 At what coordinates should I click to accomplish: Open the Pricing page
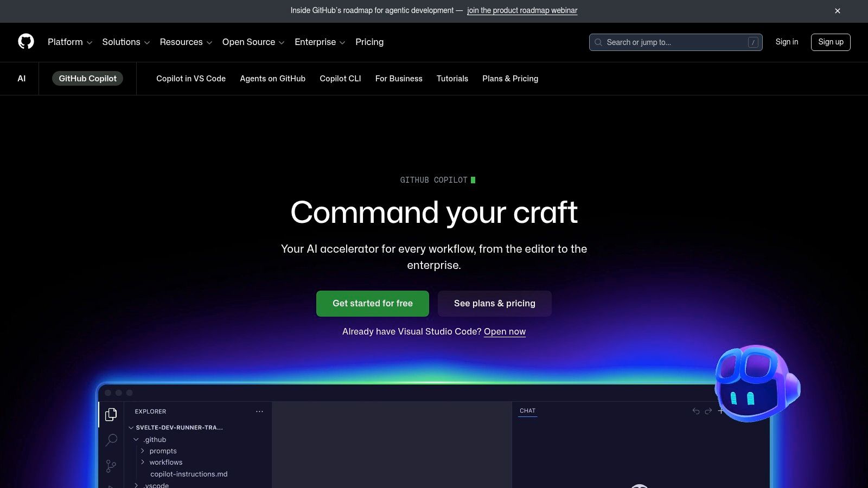[369, 42]
